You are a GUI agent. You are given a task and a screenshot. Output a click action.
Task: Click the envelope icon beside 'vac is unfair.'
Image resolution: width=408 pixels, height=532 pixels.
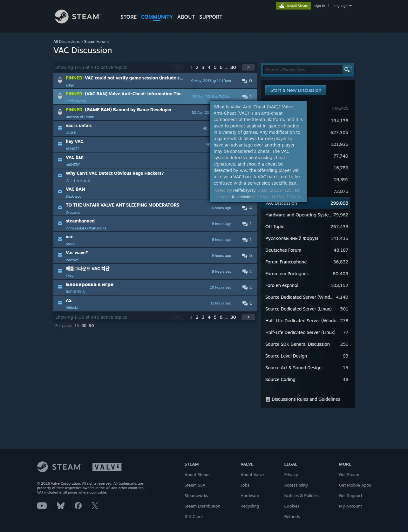60,128
